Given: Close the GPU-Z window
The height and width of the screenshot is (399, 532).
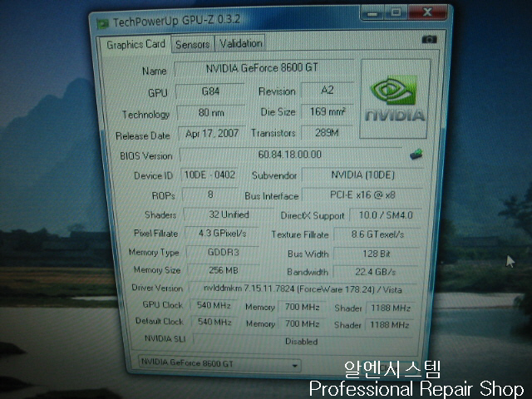Looking at the screenshot, I should click(x=426, y=12).
